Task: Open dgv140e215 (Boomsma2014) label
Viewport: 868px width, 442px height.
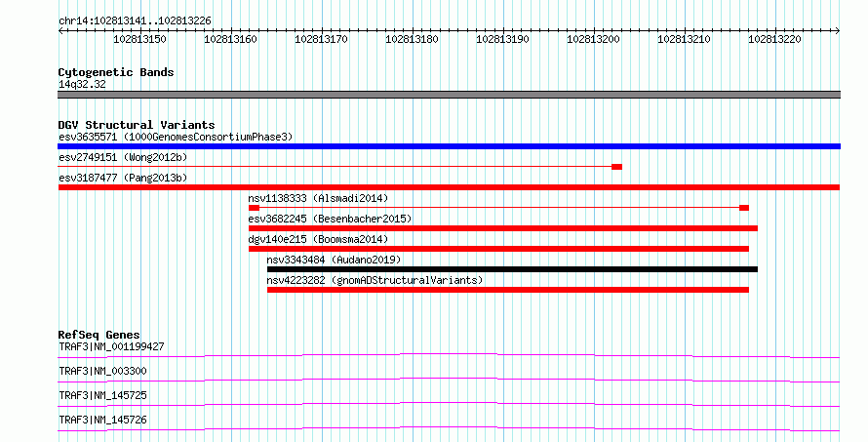Action: (x=318, y=239)
